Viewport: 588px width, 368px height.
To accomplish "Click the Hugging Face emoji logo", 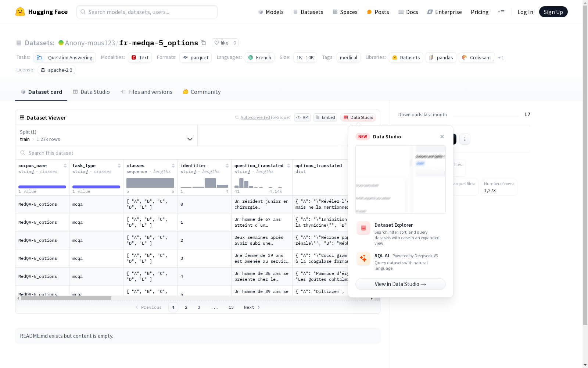I will (x=20, y=12).
